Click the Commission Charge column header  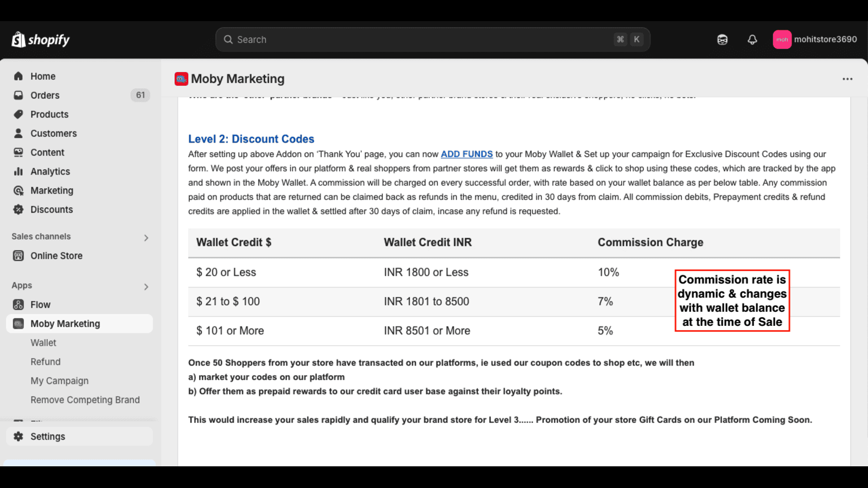[650, 242]
